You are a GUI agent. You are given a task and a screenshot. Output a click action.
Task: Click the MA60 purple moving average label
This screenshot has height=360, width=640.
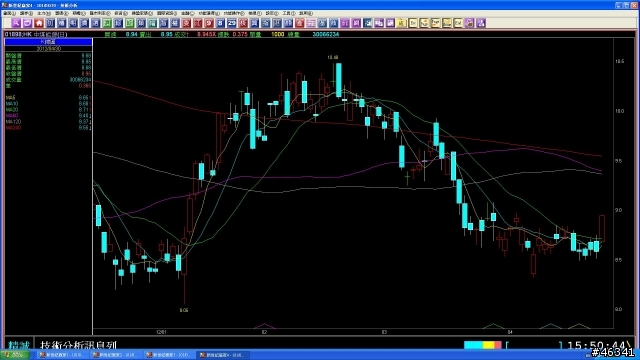coord(12,116)
